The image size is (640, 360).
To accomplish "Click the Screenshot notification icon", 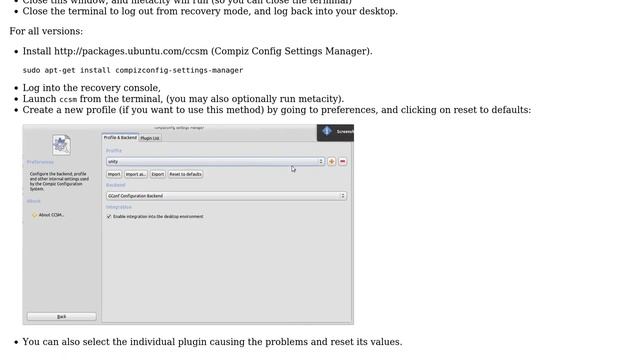I will (x=327, y=131).
